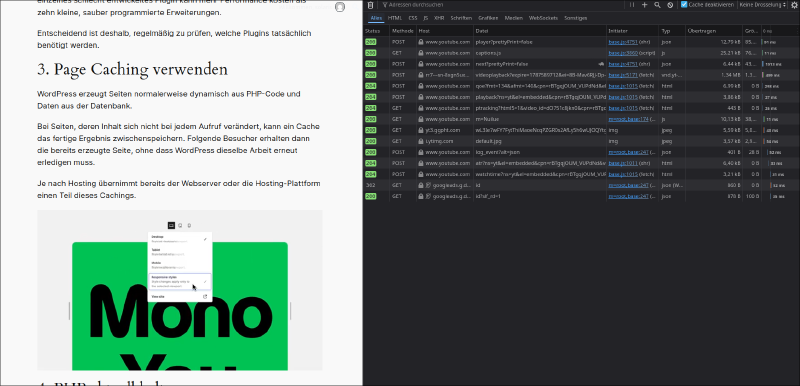The height and width of the screenshot is (386, 800).
Task: Click the user avatar icon on page
Action: 340,7
